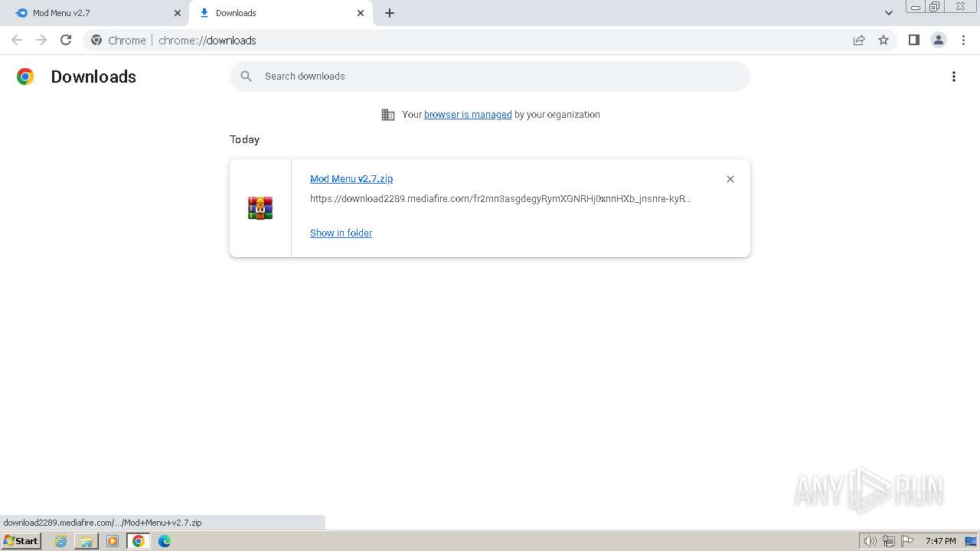
Task: Reload the page
Action: (x=66, y=40)
